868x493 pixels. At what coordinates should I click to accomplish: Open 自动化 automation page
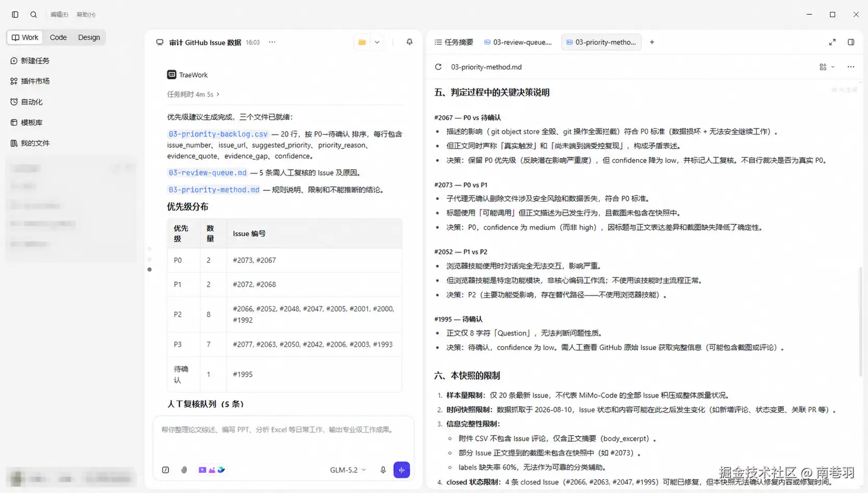tap(27, 102)
